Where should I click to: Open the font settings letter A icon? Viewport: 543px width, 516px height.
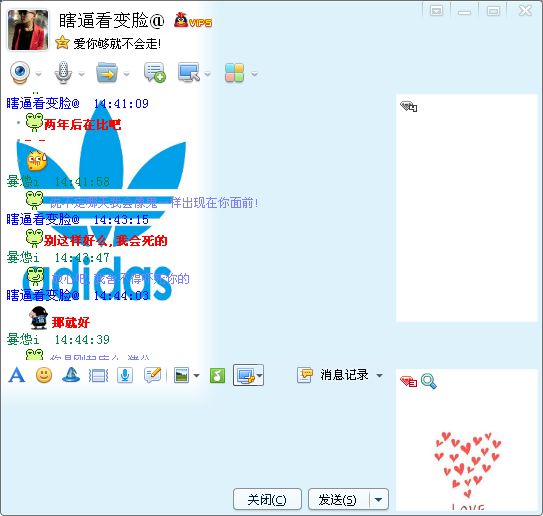click(17, 375)
